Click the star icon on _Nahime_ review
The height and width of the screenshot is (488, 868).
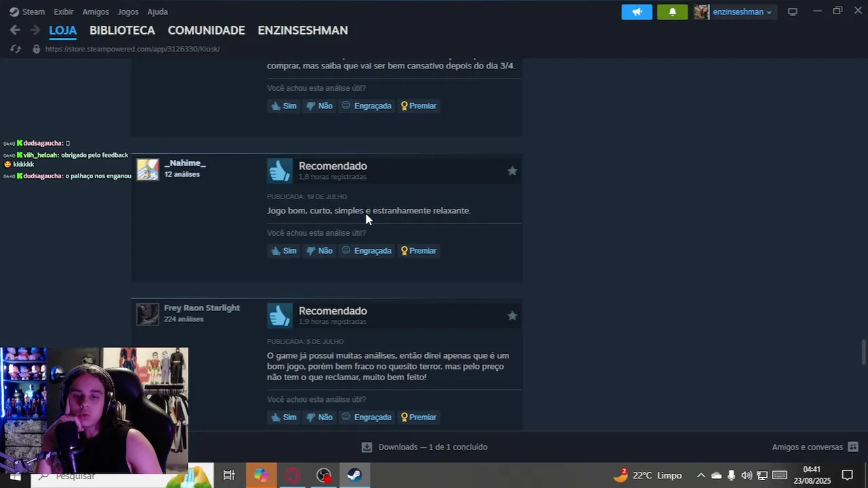coord(512,171)
